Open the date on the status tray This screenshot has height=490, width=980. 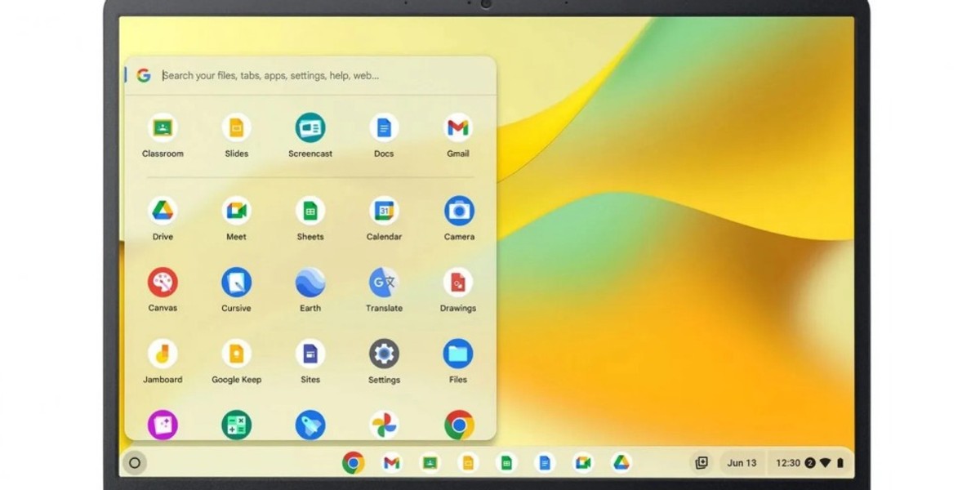pos(742,462)
